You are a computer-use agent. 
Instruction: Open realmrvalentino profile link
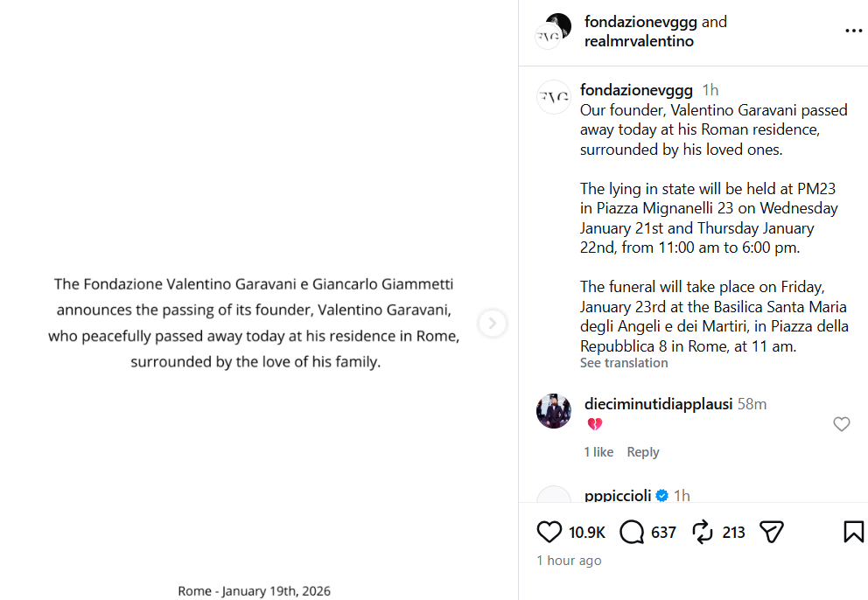point(639,41)
